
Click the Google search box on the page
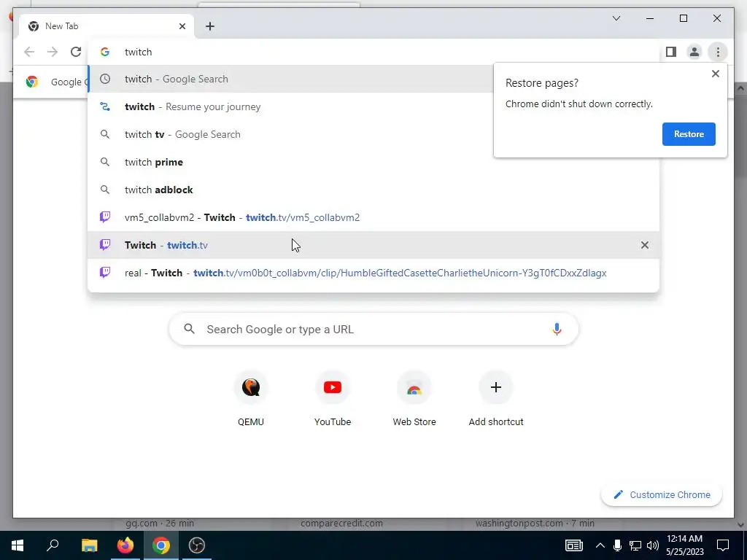click(x=373, y=329)
